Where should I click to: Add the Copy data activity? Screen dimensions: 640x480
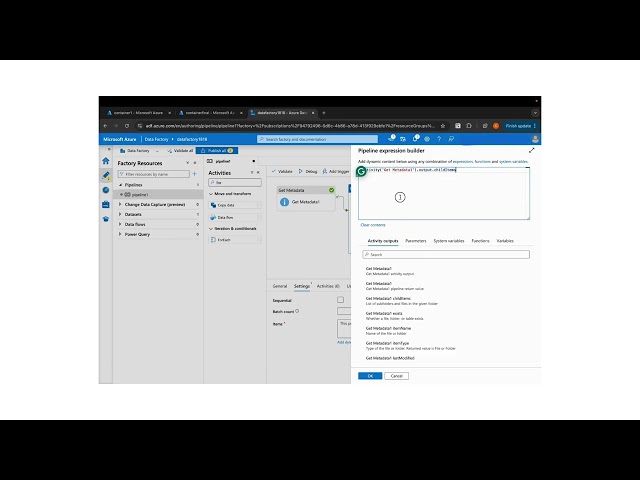tap(235, 205)
